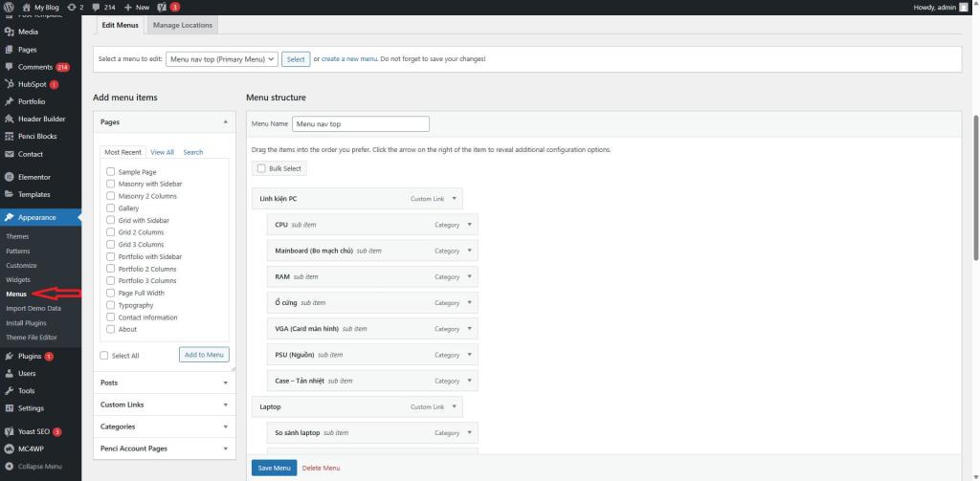Switch to Manage Locations tab
Viewport: 980px width, 481px height.
coord(183,25)
